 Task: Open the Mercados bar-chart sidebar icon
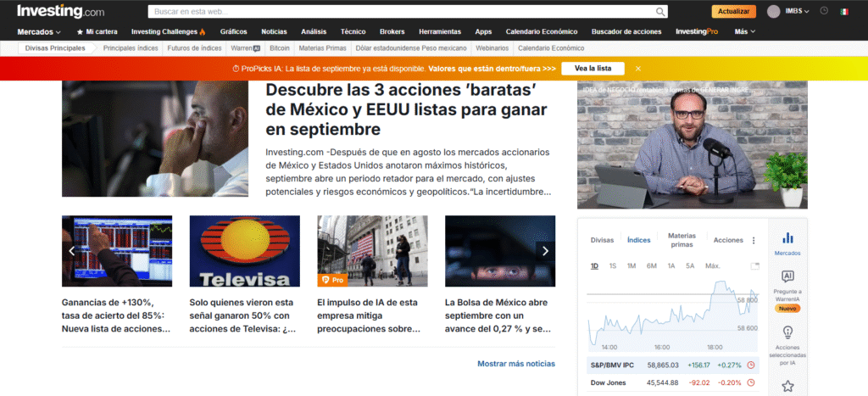(x=787, y=243)
